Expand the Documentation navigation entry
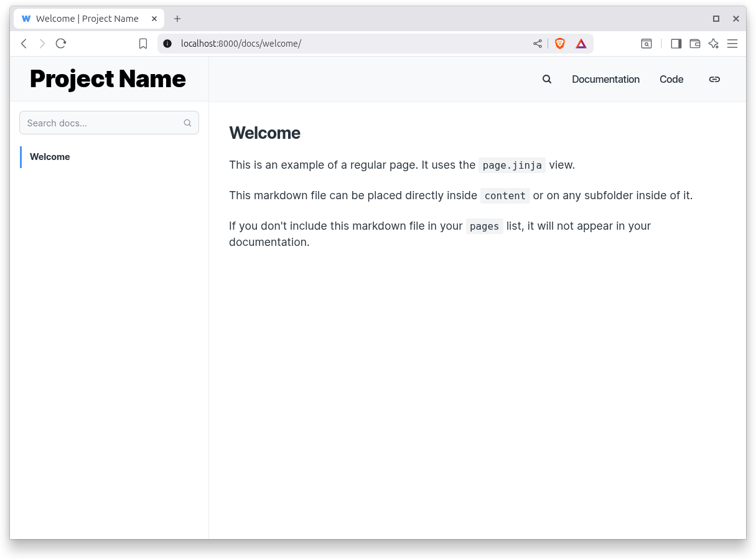 coord(605,79)
